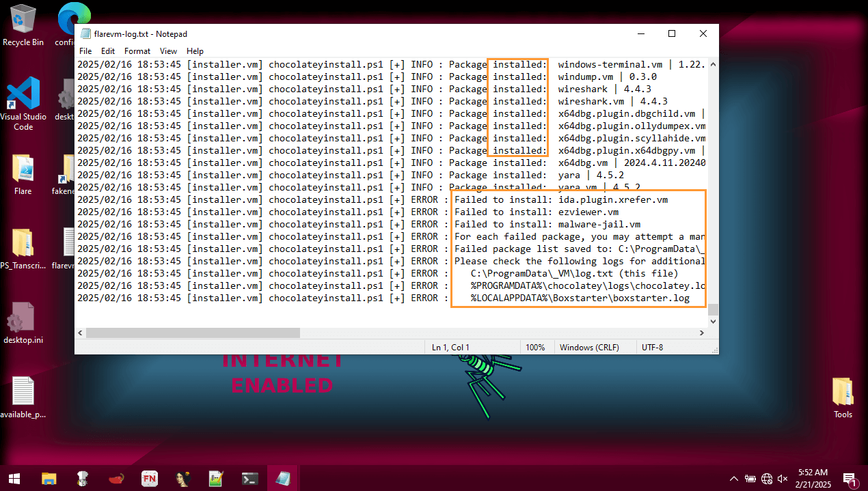Click the '%LOCALAPPDATA%\Boxstarter\boxstarter.log' line
Viewport: 868px width, 491px height.
(580, 298)
